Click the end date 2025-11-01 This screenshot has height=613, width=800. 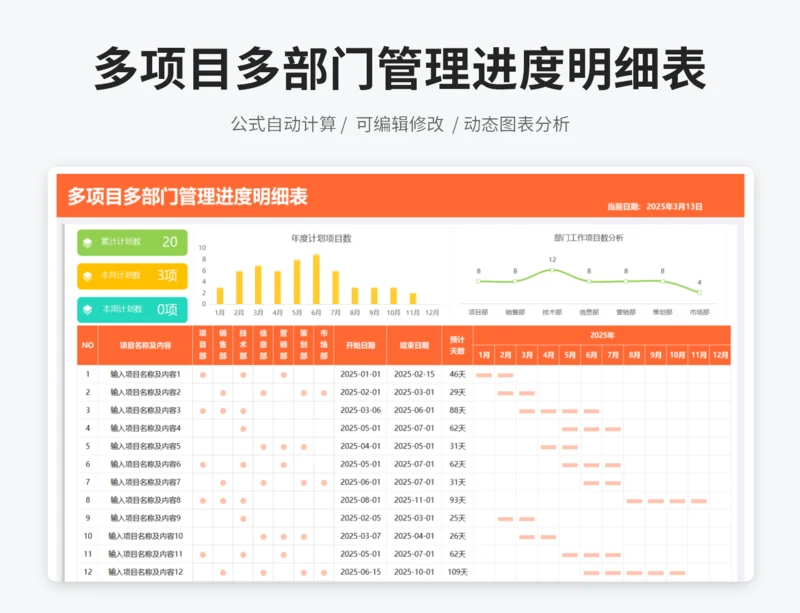[414, 500]
